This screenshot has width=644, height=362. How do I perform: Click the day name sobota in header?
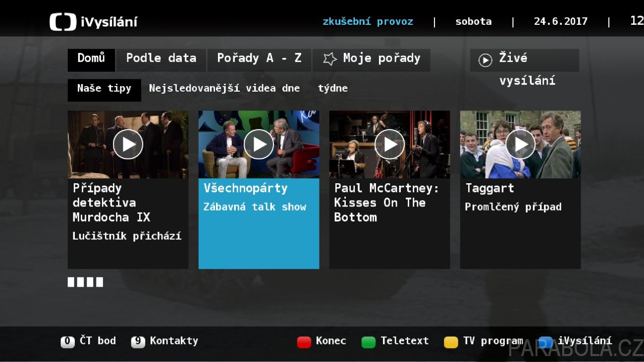coord(474,21)
